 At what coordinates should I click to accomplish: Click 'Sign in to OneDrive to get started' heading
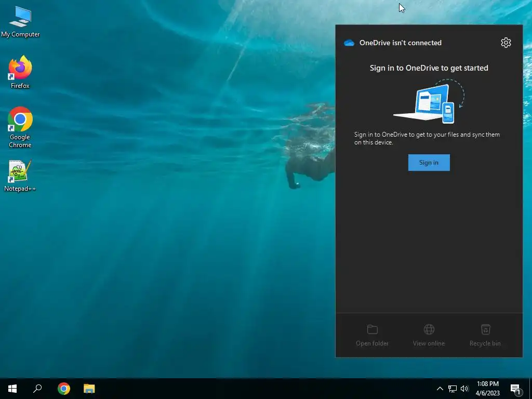point(429,68)
